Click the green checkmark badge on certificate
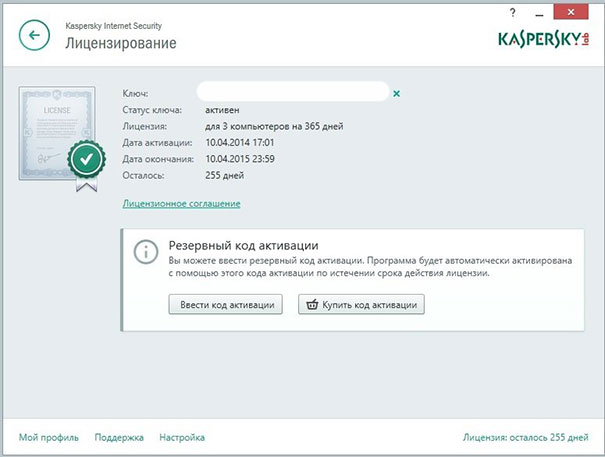The height and width of the screenshot is (457, 605). tap(88, 158)
